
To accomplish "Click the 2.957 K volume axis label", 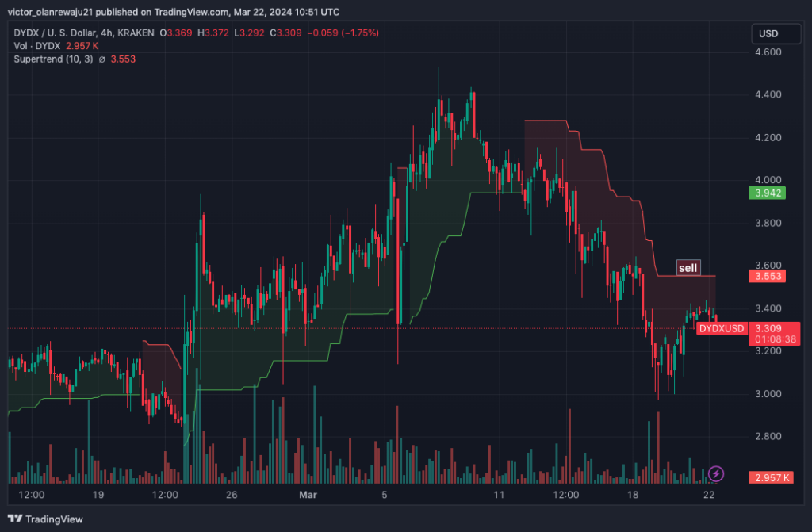I will pyautogui.click(x=771, y=477).
